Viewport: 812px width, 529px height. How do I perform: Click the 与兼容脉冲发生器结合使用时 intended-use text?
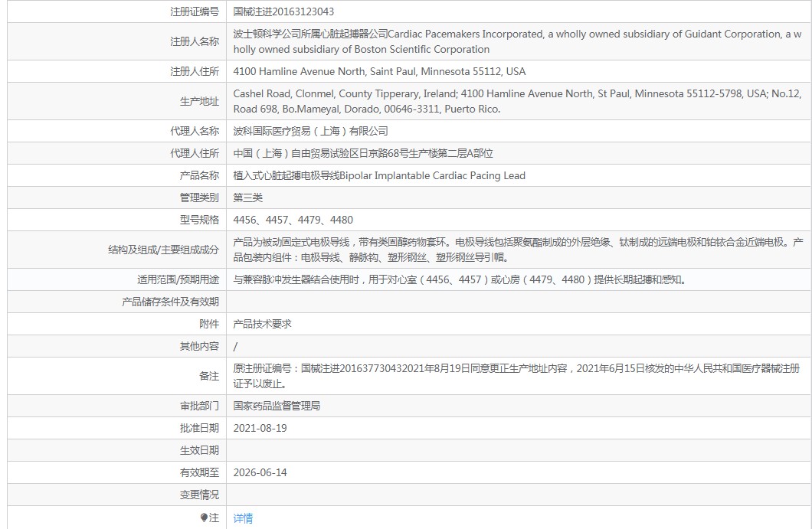tap(460, 280)
